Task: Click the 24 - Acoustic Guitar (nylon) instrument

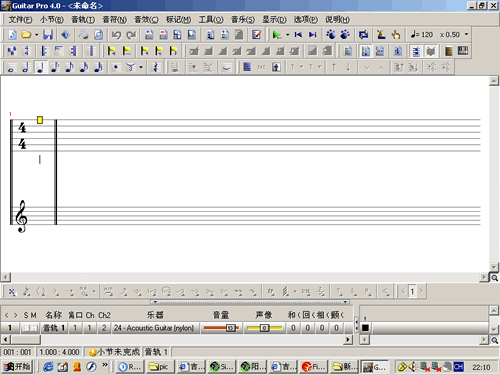Action: point(154,328)
